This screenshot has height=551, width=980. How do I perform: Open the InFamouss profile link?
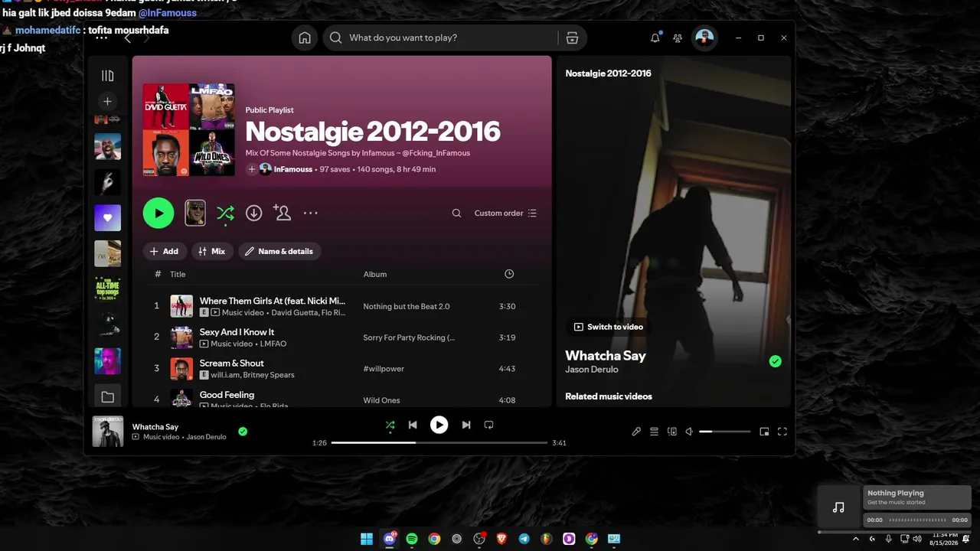pos(293,169)
